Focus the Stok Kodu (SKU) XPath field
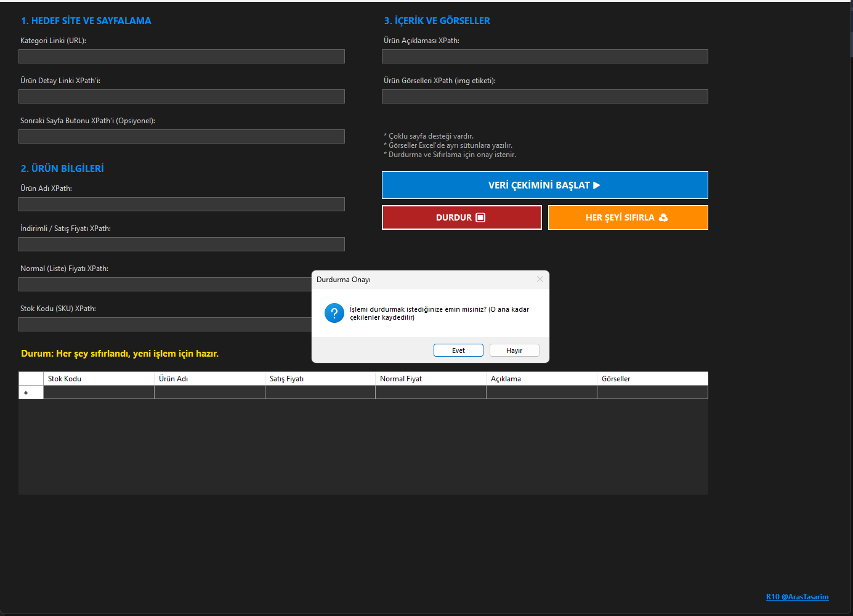 click(x=165, y=325)
